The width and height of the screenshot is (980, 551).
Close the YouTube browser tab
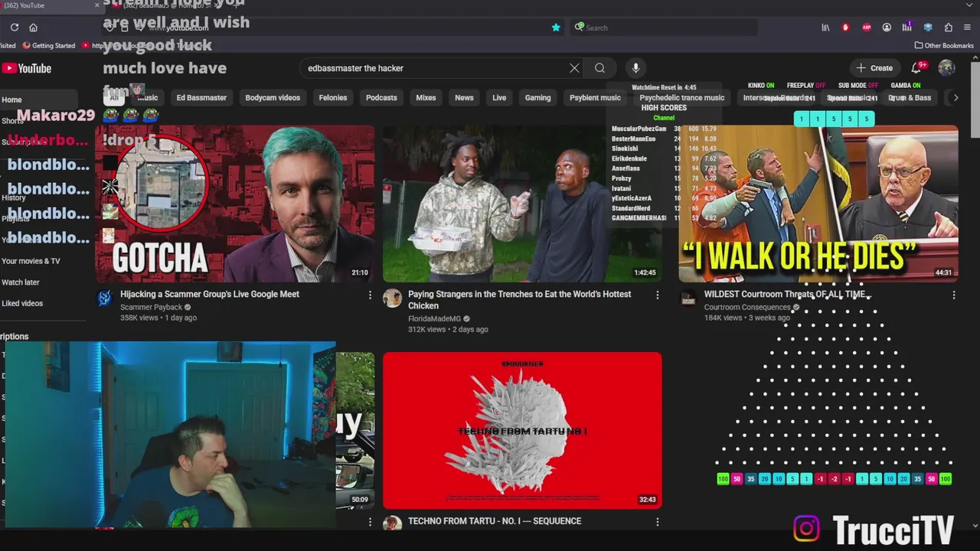[97, 5]
